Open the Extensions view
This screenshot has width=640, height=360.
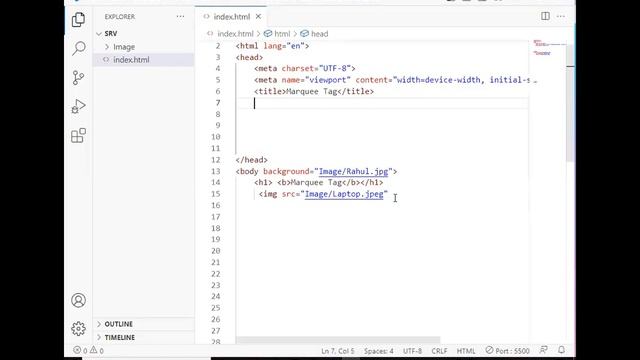click(78, 136)
